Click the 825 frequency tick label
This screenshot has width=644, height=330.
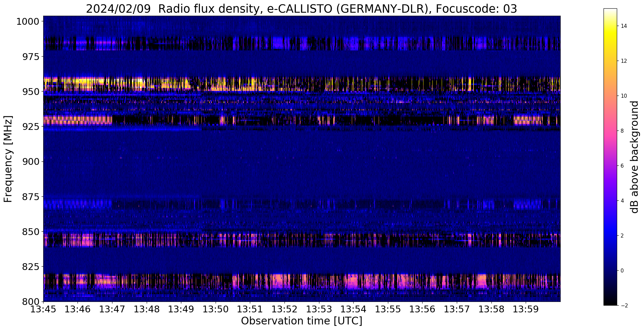coord(31,266)
